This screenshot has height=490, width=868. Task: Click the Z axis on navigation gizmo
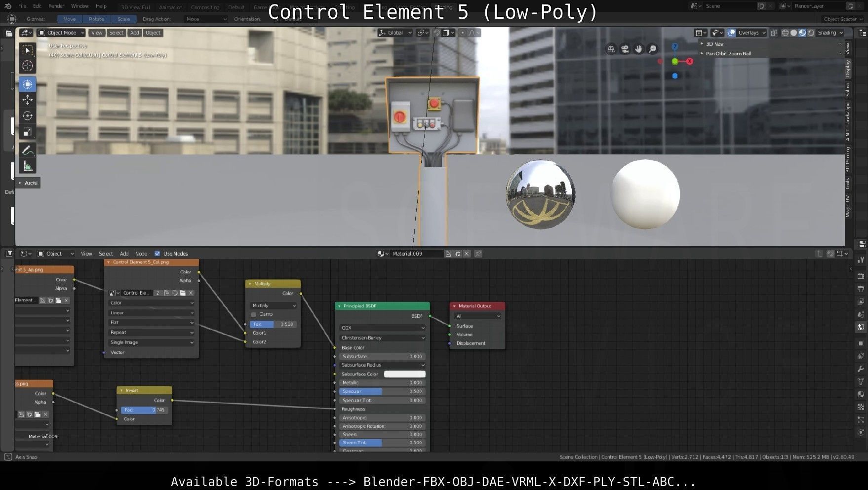[x=675, y=46]
